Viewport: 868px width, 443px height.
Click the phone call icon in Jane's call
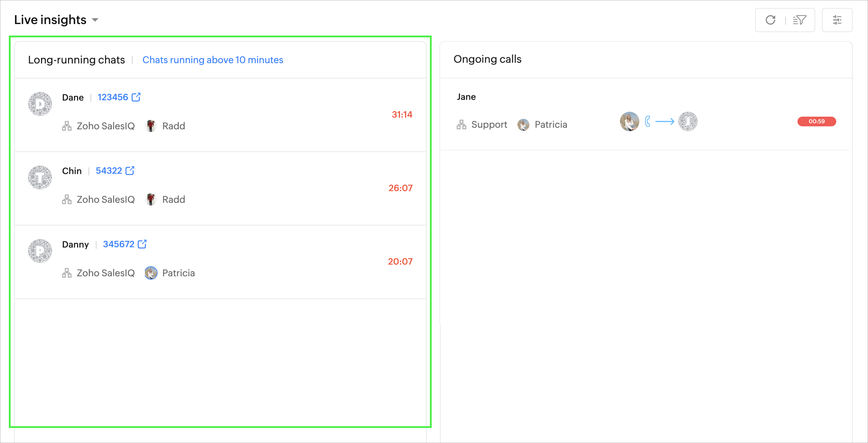pos(647,121)
